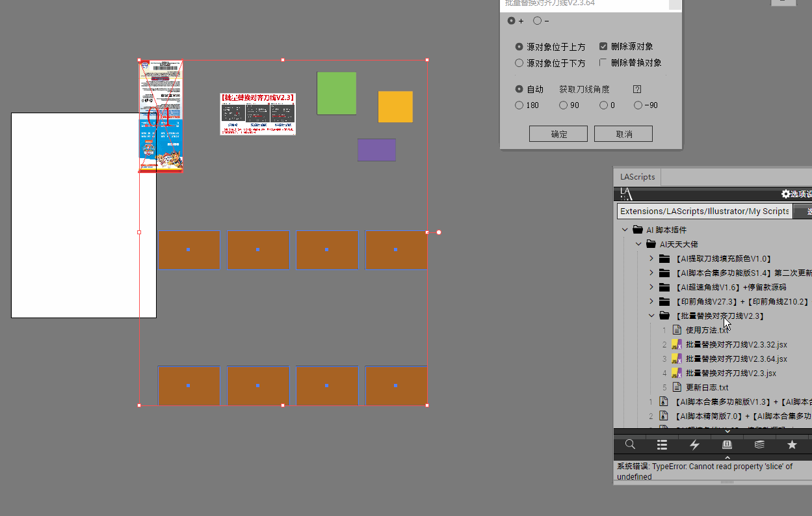This screenshot has height=516, width=812.
Task: Select the 源对象位于下方 radio option
Action: tap(519, 63)
